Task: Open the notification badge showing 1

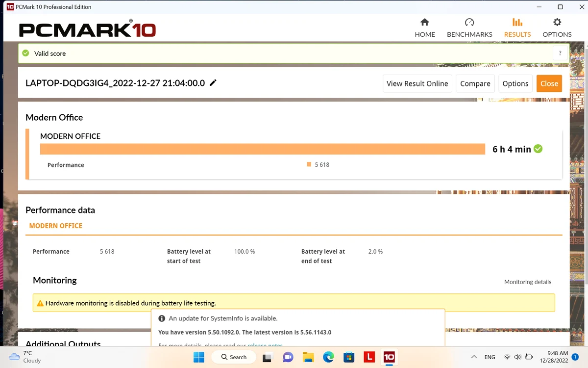Action: 575,357
